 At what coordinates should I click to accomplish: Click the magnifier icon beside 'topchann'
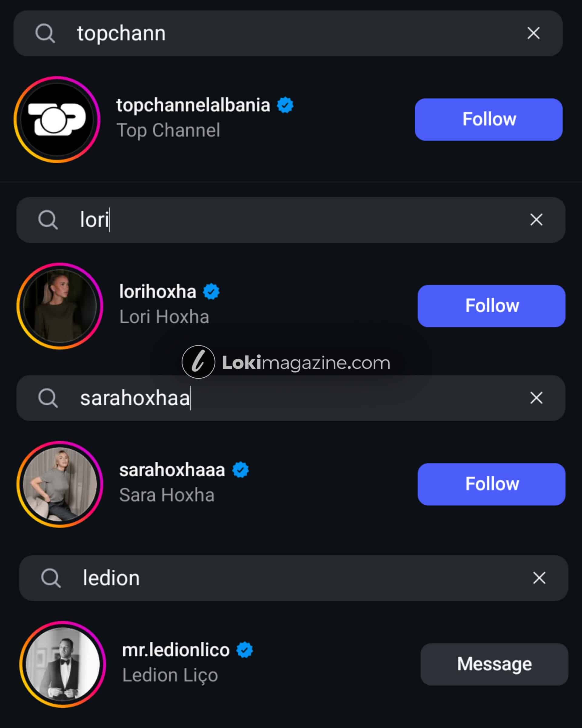tap(45, 33)
